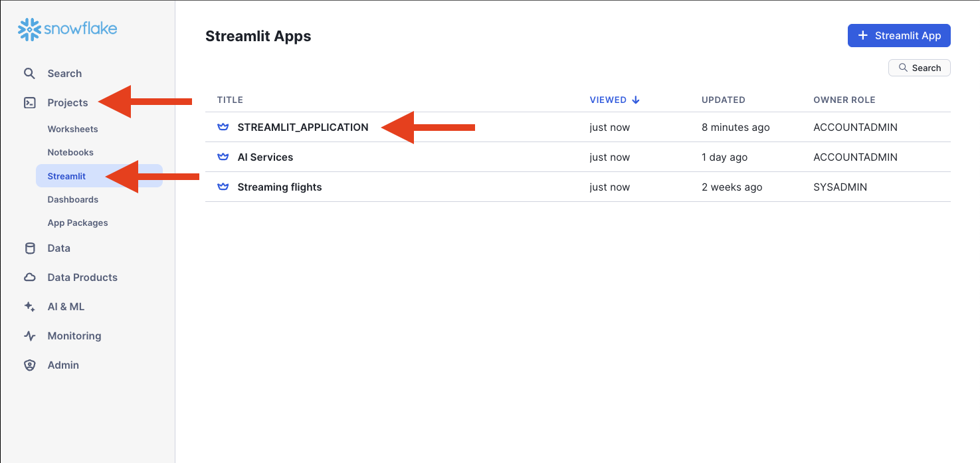Collapse the Projects section
Image resolution: width=980 pixels, height=463 pixels.
tap(68, 103)
